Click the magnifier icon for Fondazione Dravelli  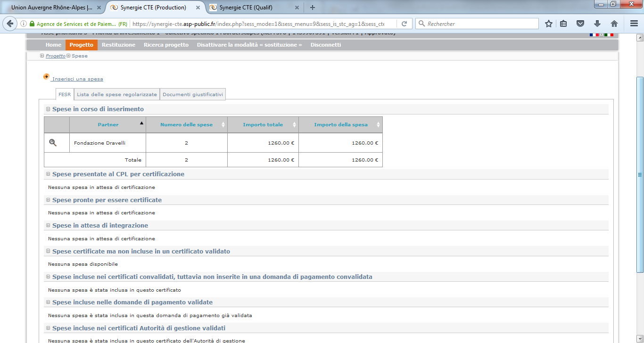point(53,143)
